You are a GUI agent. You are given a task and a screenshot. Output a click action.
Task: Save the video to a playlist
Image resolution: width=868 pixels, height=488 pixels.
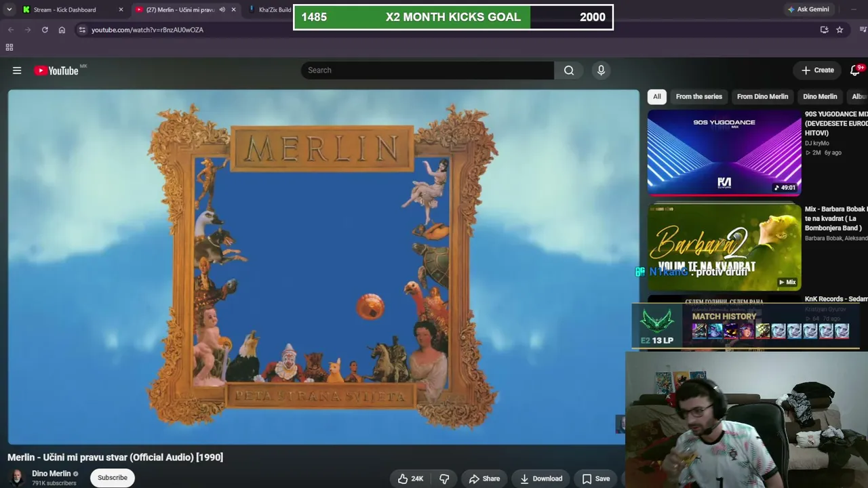pyautogui.click(x=596, y=479)
